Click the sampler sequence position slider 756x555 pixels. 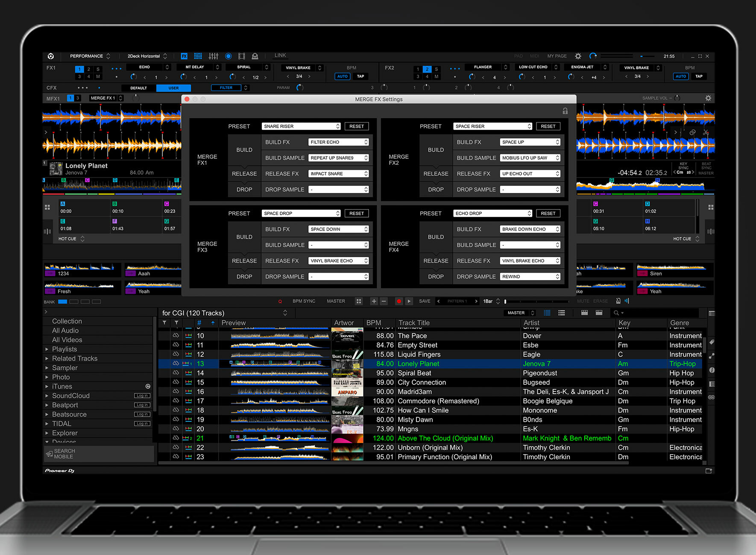pyautogui.click(x=505, y=301)
